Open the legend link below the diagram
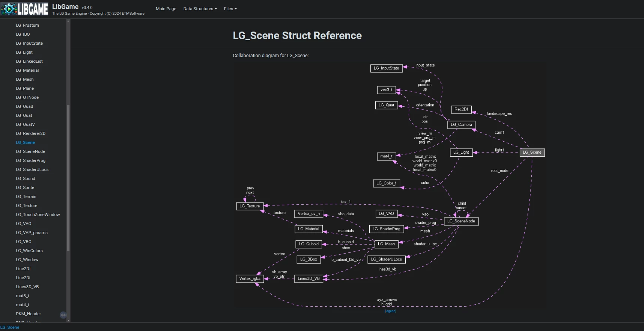The image size is (644, 331). click(x=390, y=311)
